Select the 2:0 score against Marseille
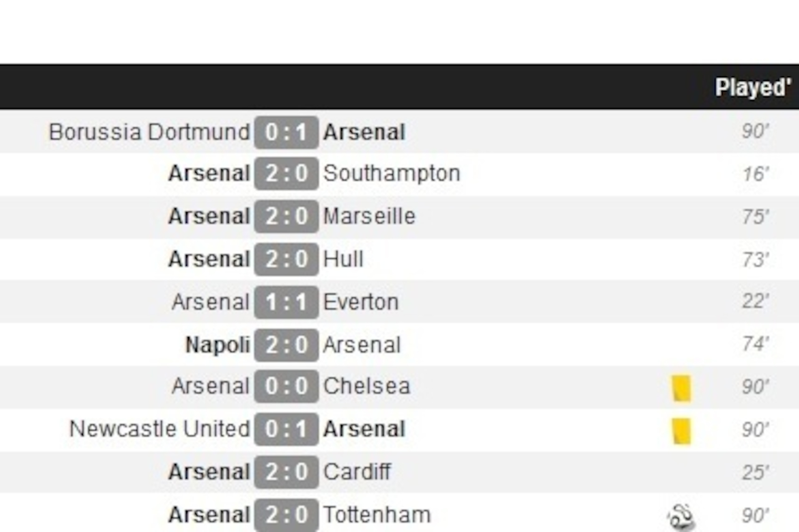Image resolution: width=799 pixels, height=532 pixels. point(287,217)
